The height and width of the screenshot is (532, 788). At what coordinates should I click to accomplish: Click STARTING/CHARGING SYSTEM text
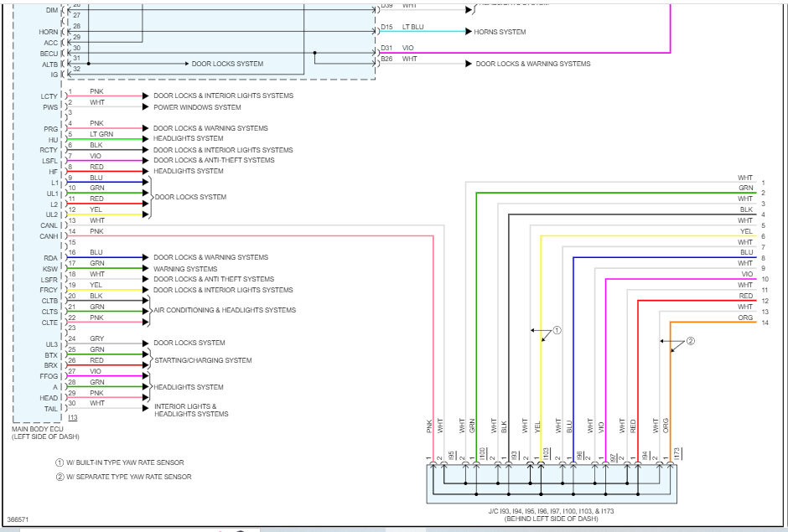(x=203, y=360)
